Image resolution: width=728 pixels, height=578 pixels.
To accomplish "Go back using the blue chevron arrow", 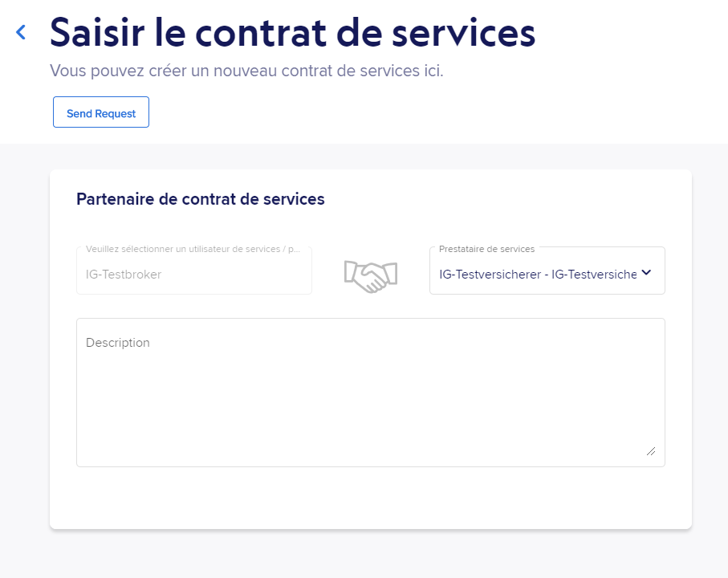I will coord(21,32).
